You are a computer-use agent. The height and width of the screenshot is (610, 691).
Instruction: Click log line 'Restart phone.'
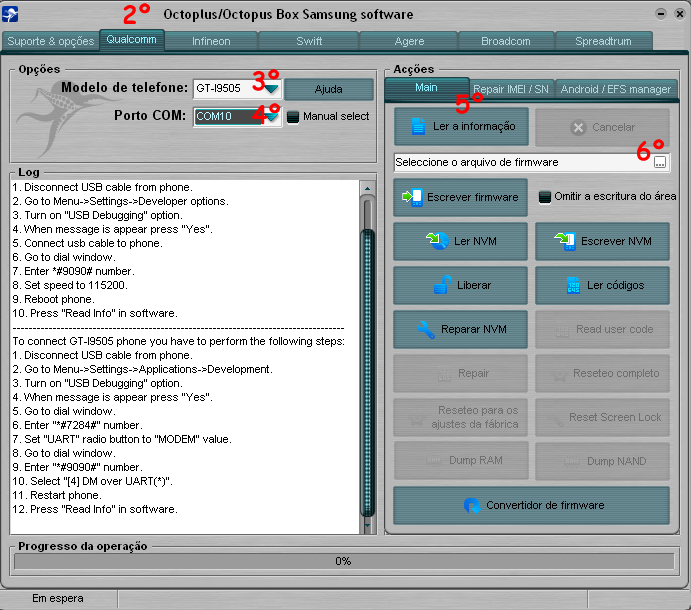(57, 495)
